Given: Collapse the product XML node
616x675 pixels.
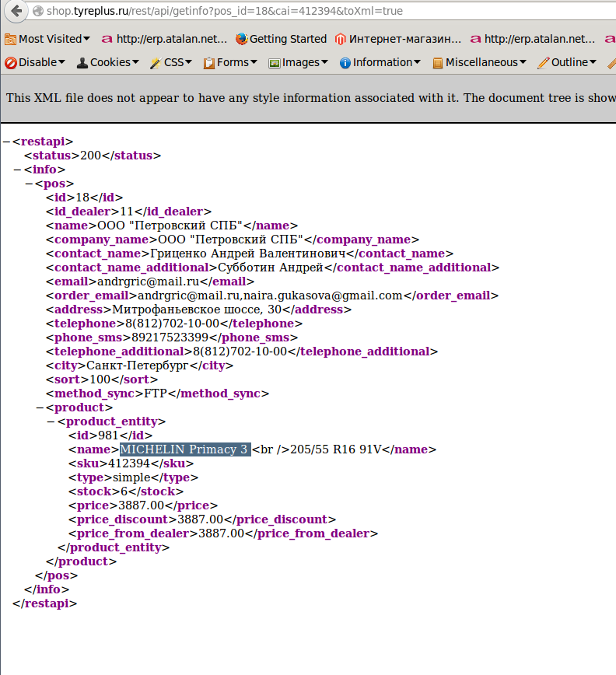Looking at the screenshot, I should [40, 407].
